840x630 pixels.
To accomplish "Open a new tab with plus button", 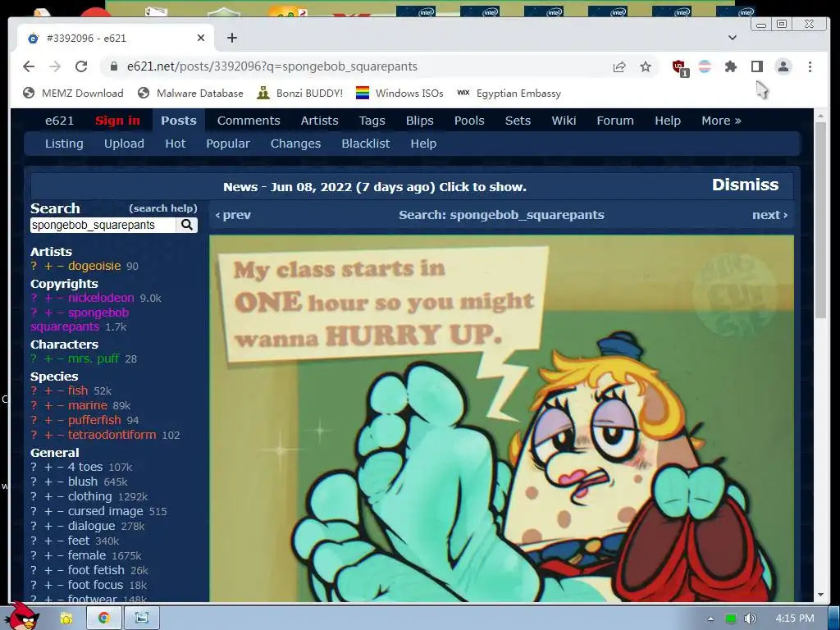I will point(232,38).
